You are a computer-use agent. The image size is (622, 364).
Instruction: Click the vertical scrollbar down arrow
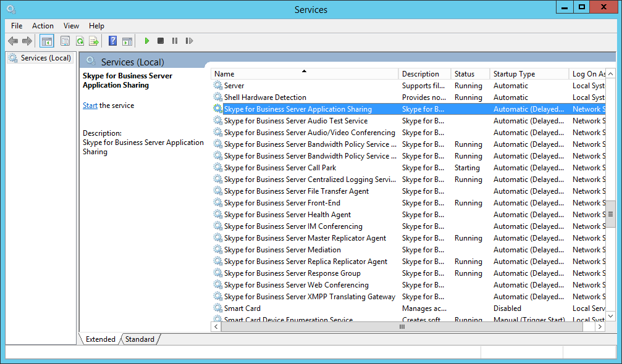coord(610,316)
